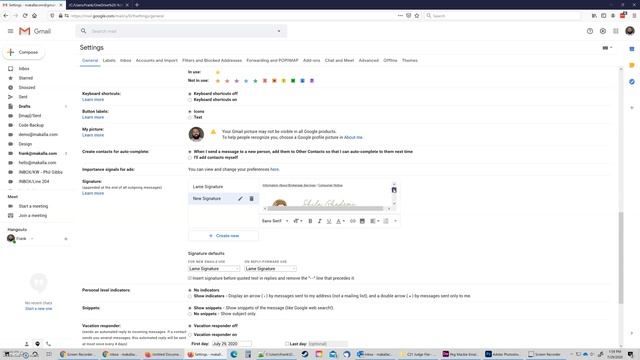Select the green star in Not in use
Screen dimensions: 640x360
coord(255,81)
